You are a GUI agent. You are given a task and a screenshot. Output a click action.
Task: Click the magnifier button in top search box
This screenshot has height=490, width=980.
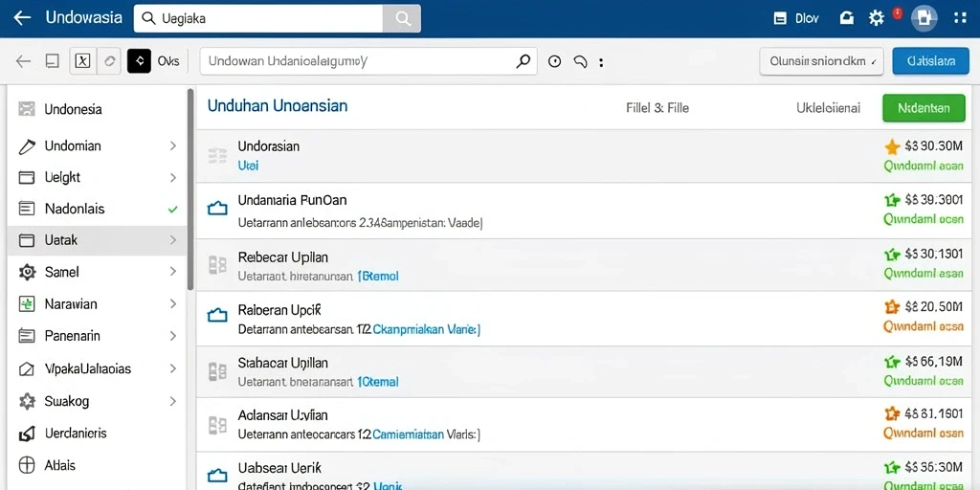[402, 18]
